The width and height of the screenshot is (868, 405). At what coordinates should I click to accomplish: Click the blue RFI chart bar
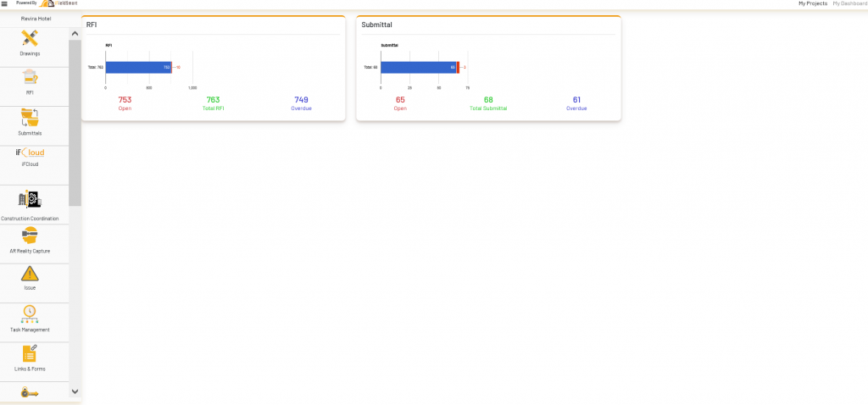(x=138, y=67)
